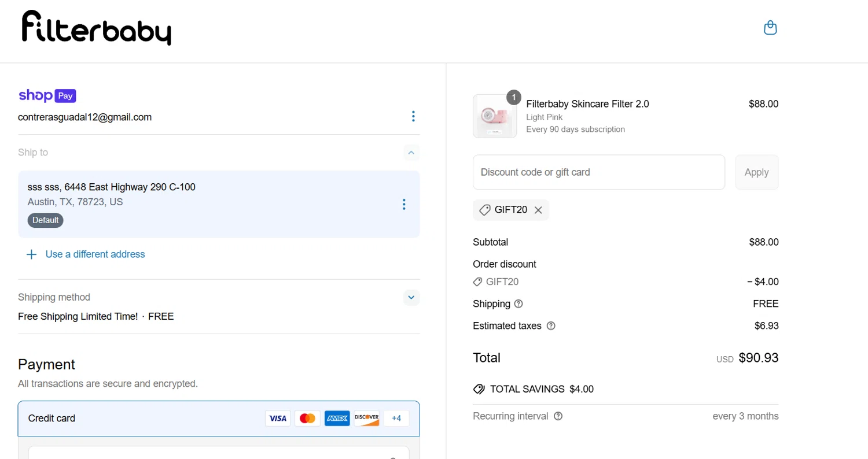The height and width of the screenshot is (459, 868).
Task: Click the Free Shipping Limited Time text
Action: pos(78,316)
